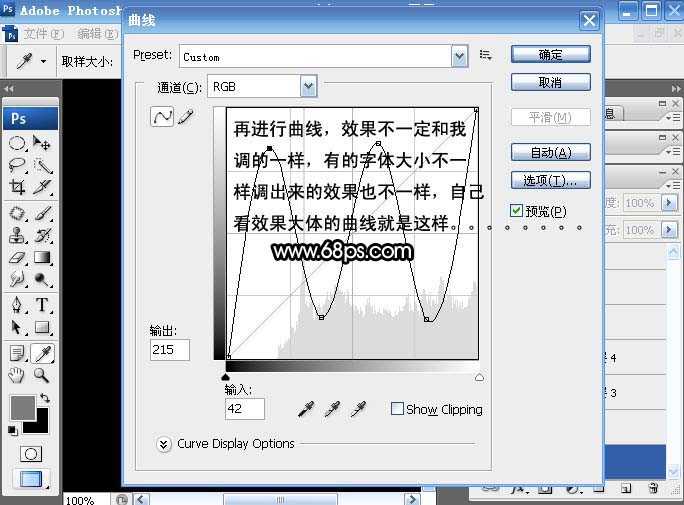Expand the right panel dock arrows
The width and height of the screenshot is (684, 505).
[676, 89]
